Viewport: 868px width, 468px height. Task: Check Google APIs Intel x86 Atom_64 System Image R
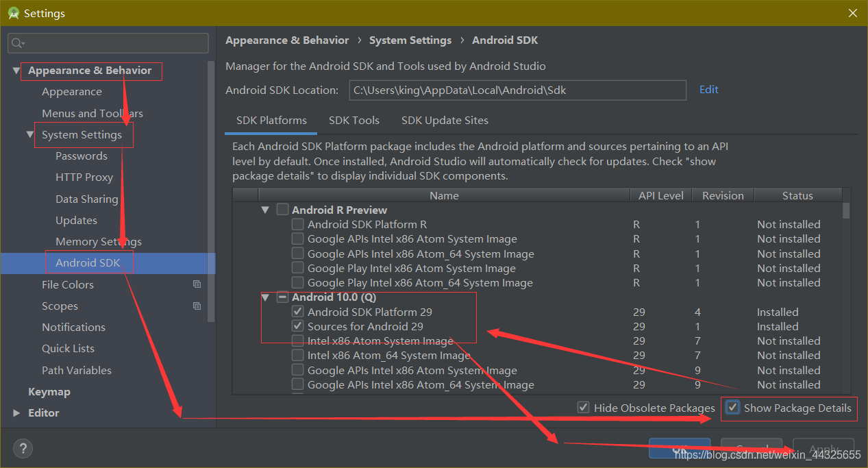(x=297, y=254)
